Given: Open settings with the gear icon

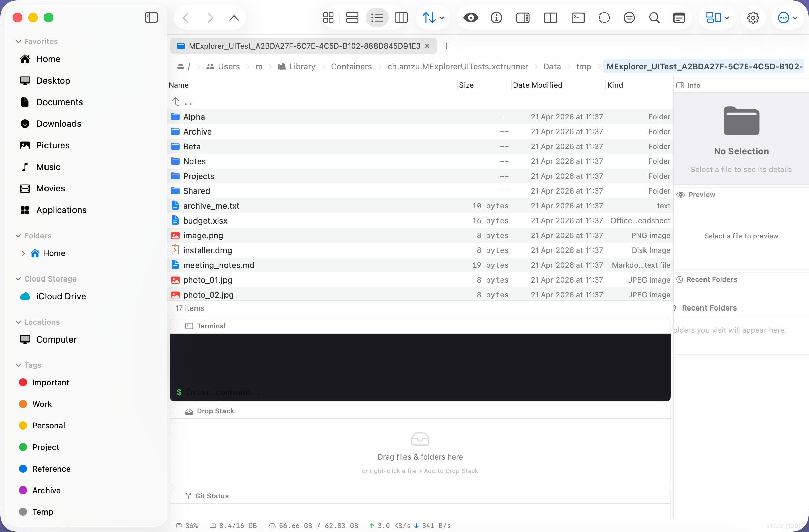Looking at the screenshot, I should click(753, 18).
